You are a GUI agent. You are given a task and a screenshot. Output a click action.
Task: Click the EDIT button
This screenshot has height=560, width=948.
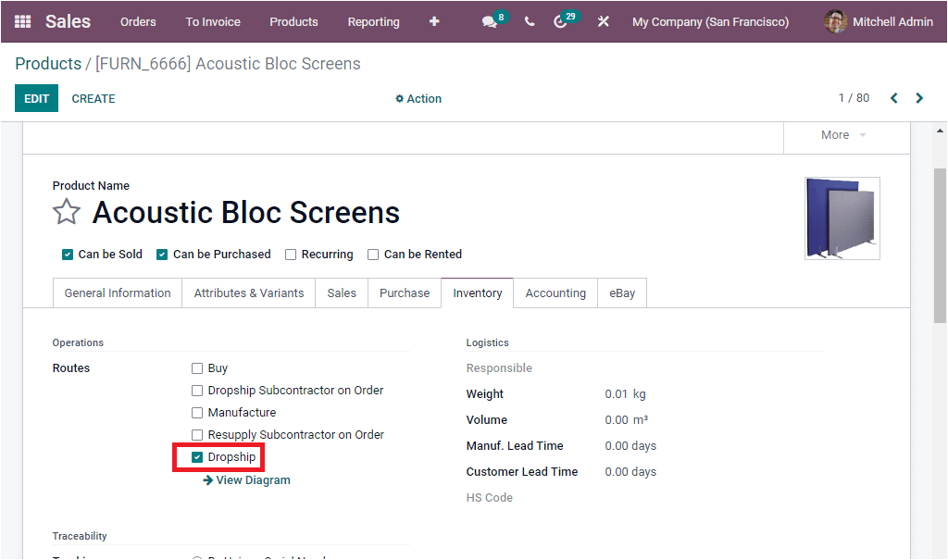click(36, 97)
